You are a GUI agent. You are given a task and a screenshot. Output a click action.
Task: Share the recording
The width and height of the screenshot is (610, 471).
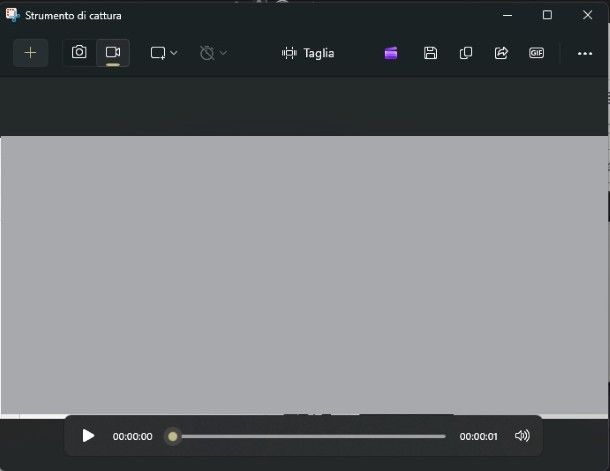point(501,53)
